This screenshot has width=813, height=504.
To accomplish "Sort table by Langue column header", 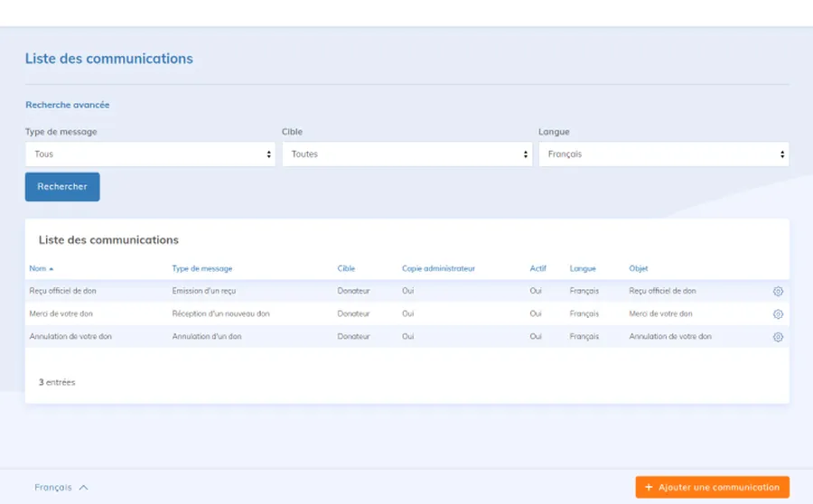I will (583, 268).
